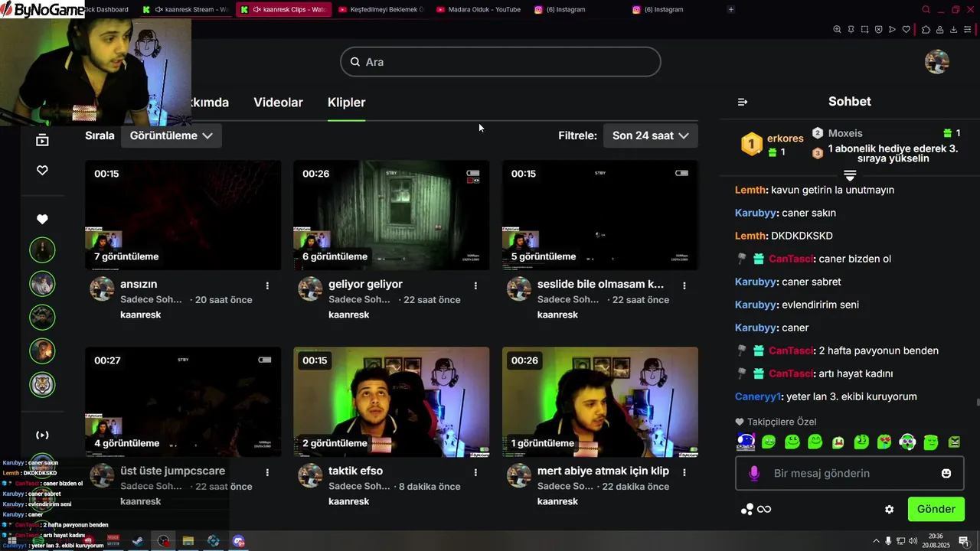This screenshot has width=980, height=551.
Task: Open chat settings gear icon
Action: click(x=889, y=509)
